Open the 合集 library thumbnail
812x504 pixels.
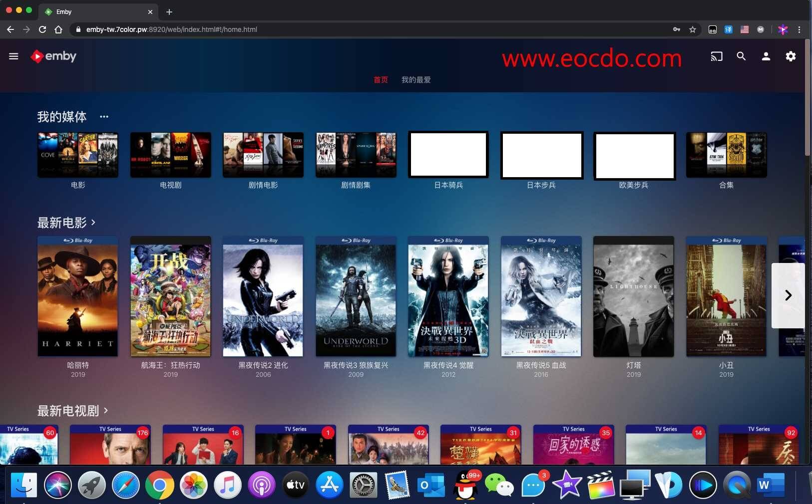click(x=727, y=155)
